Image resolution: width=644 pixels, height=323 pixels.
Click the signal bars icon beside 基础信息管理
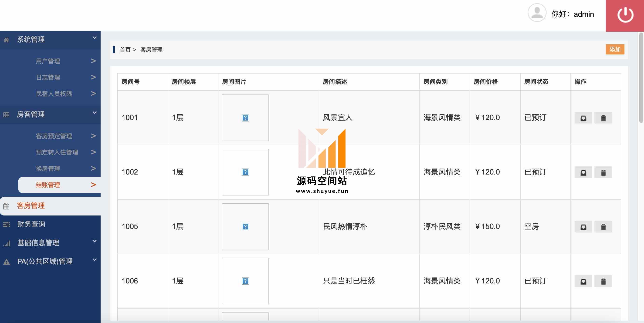pos(7,243)
